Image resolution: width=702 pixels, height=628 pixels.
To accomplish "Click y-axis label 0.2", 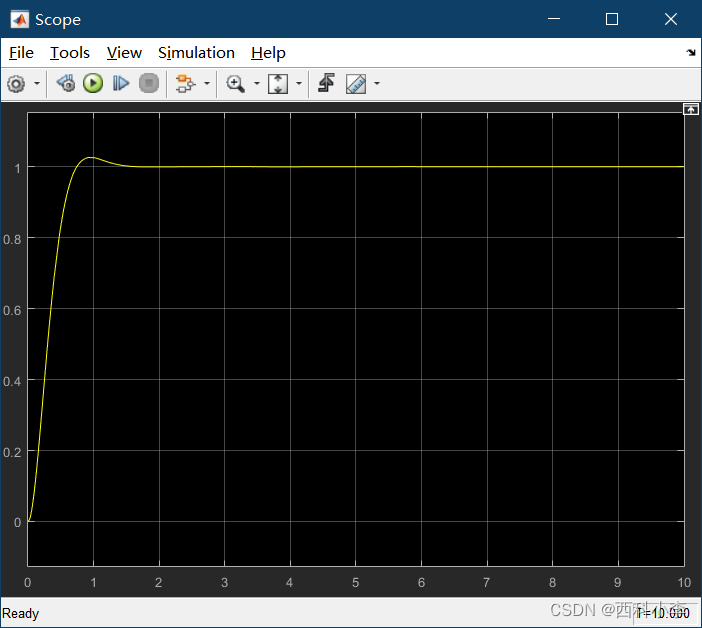I will pyautogui.click(x=12, y=452).
